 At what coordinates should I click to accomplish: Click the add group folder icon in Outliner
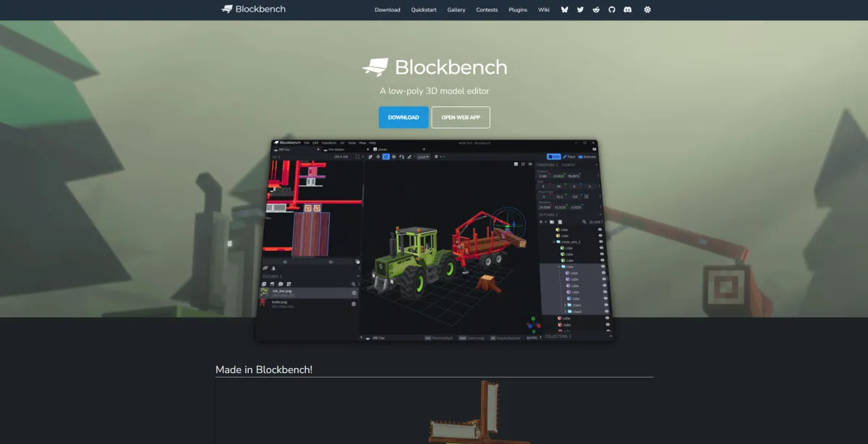[552, 222]
